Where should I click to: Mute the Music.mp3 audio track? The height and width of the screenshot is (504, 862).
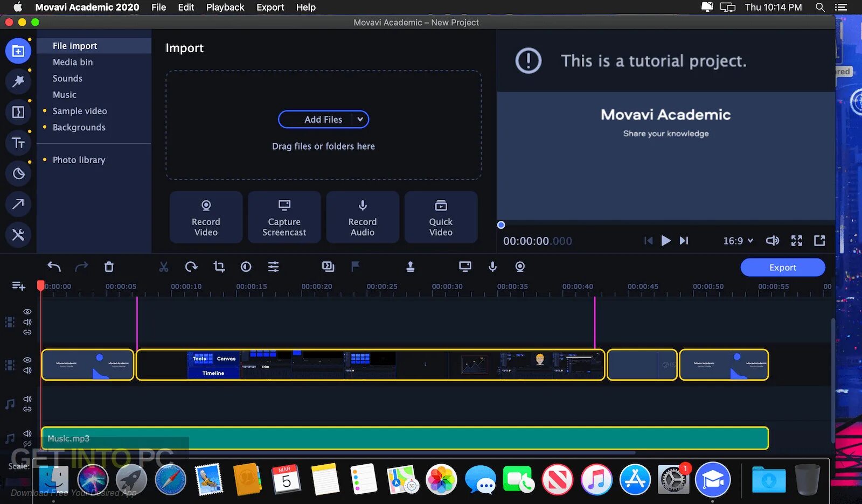point(27,433)
